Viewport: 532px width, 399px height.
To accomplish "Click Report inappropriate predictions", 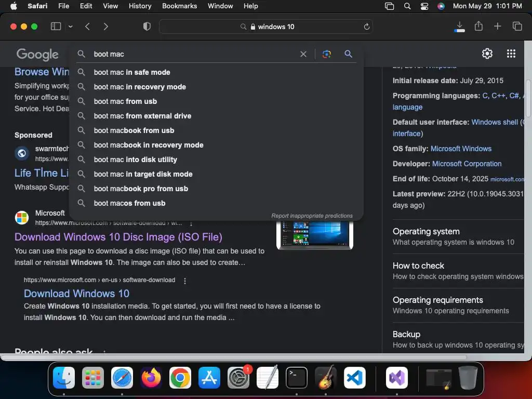I will click(x=312, y=216).
